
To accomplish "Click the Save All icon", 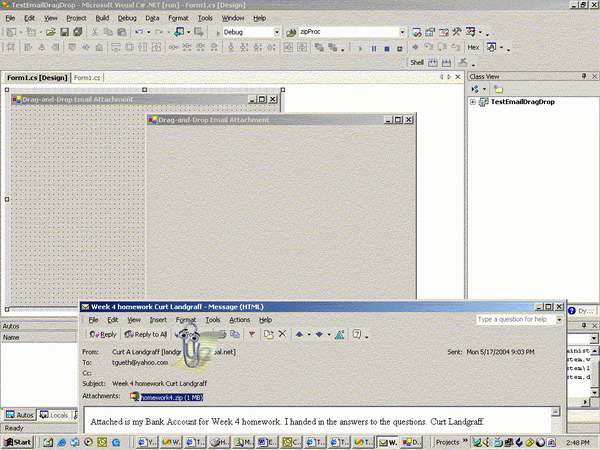I will pyautogui.click(x=78, y=32).
